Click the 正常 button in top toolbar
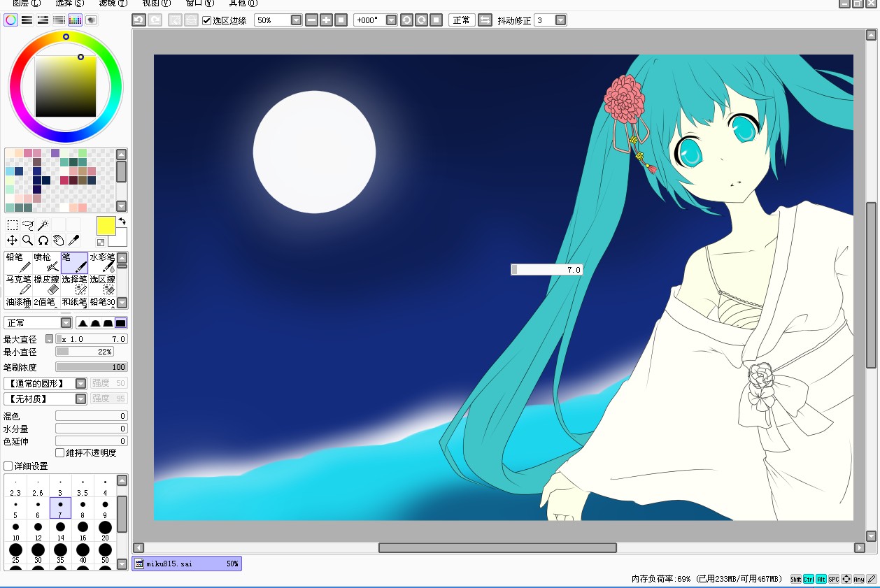The height and width of the screenshot is (588, 880). coord(462,20)
